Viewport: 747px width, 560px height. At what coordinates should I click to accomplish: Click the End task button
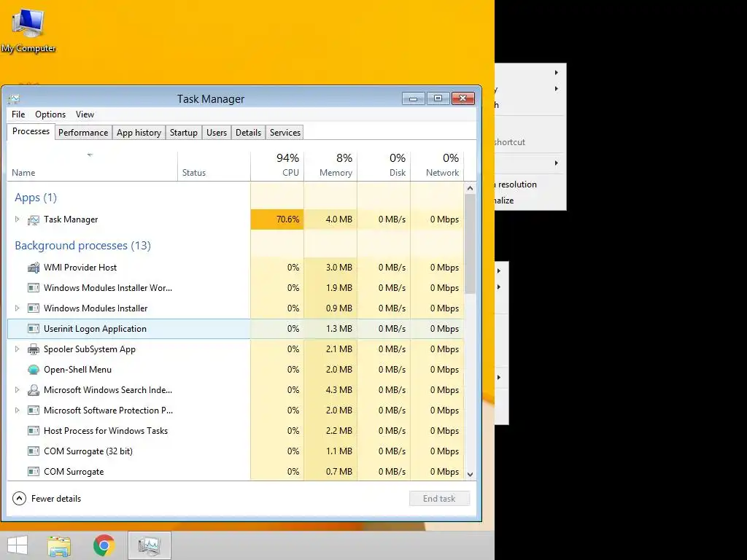(439, 499)
